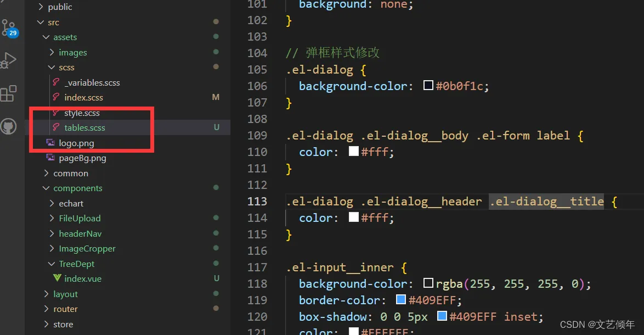The image size is (644, 335).
Task: Open border-color #409EFF swatch
Action: [401, 299]
